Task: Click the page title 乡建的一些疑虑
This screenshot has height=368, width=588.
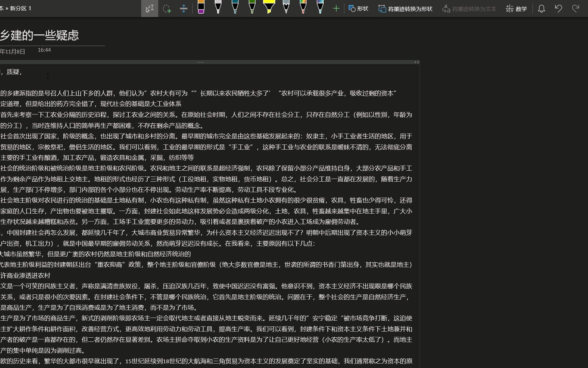Action: tap(39, 35)
